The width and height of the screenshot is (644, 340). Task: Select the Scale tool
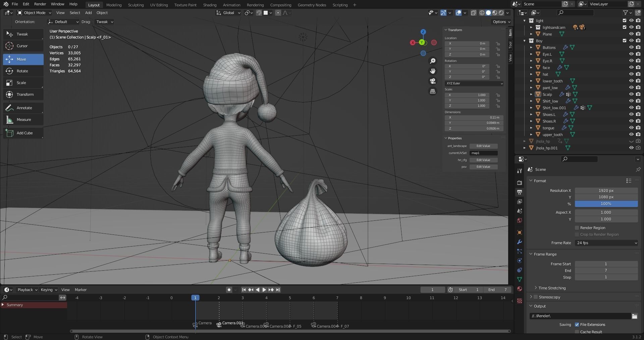(x=23, y=83)
